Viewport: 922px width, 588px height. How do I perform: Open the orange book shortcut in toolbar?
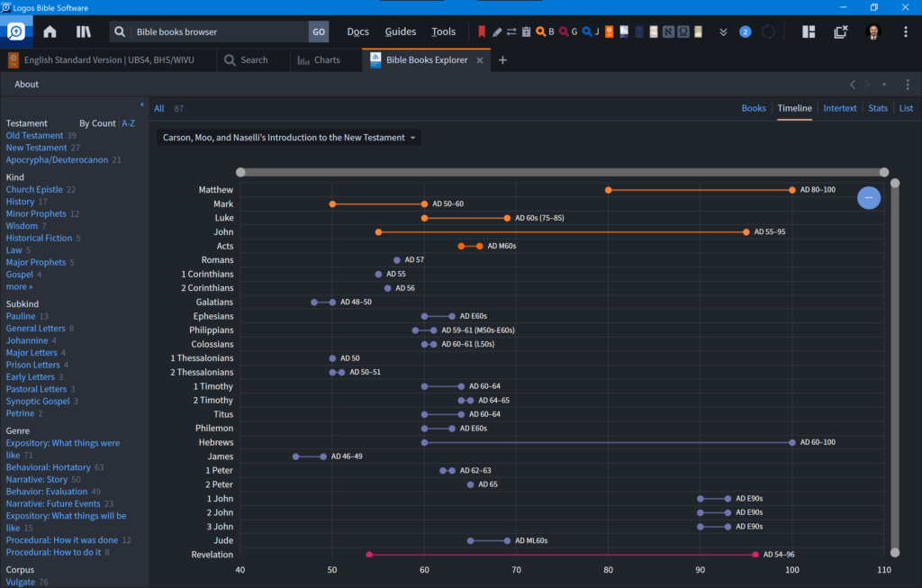click(x=610, y=32)
